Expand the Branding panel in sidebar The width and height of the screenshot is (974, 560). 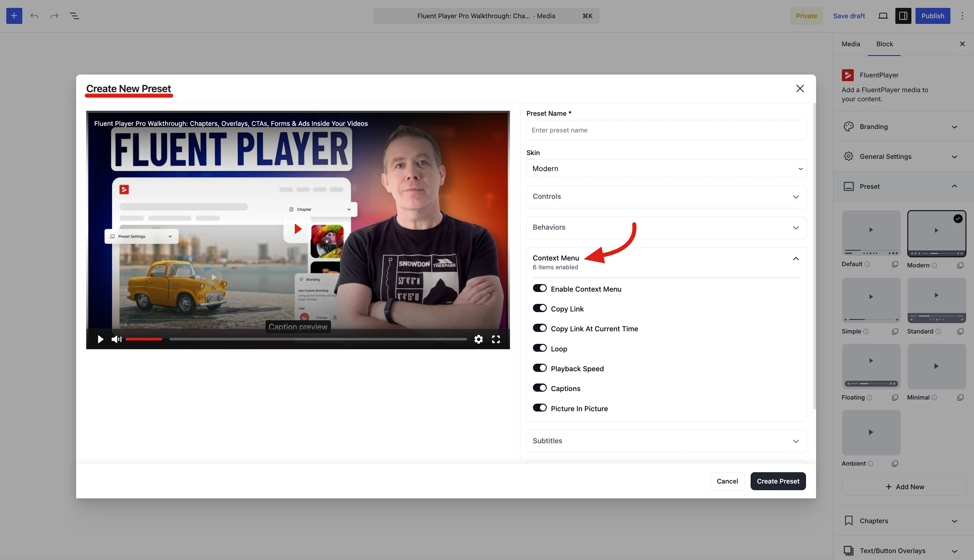(x=903, y=126)
